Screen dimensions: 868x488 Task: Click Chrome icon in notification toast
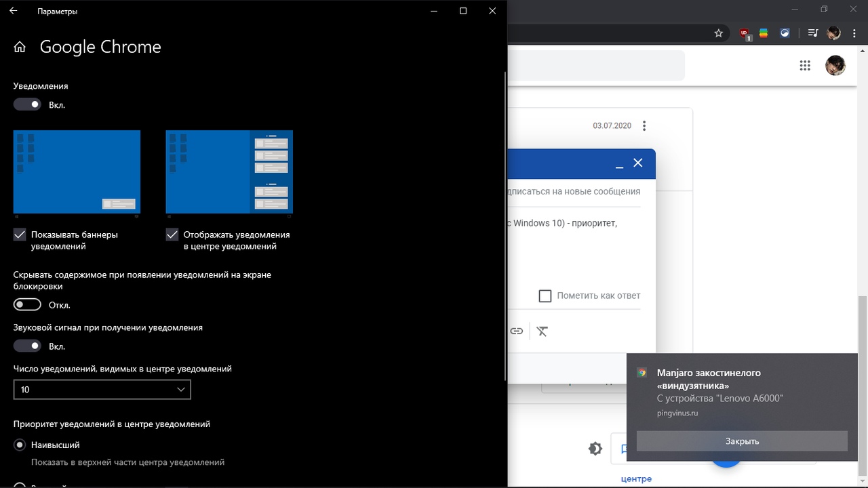[642, 373]
